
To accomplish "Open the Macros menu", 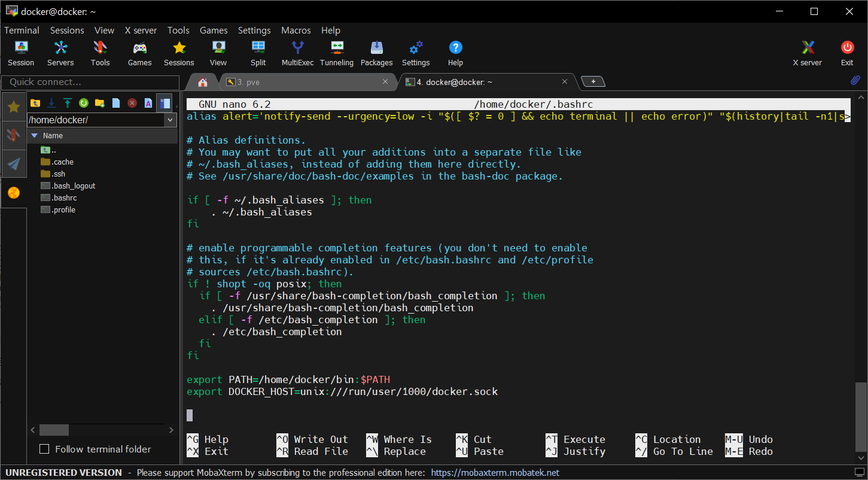I will pyautogui.click(x=296, y=30).
